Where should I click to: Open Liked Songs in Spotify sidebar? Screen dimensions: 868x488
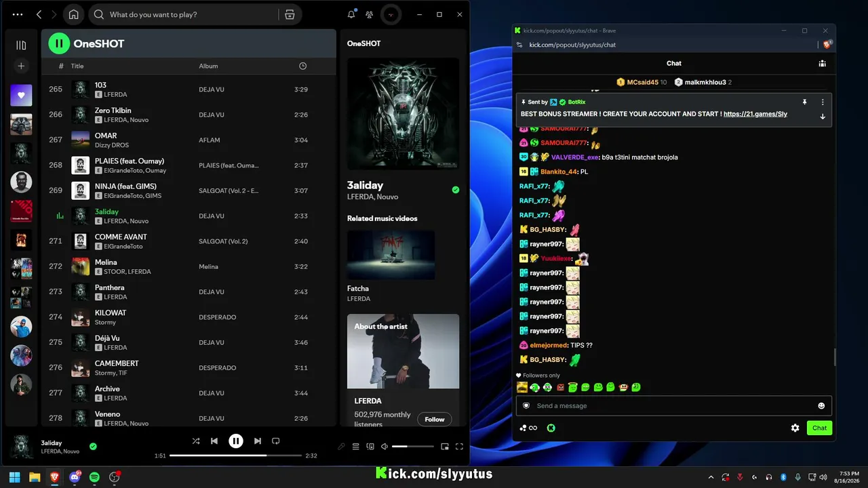[x=21, y=96]
